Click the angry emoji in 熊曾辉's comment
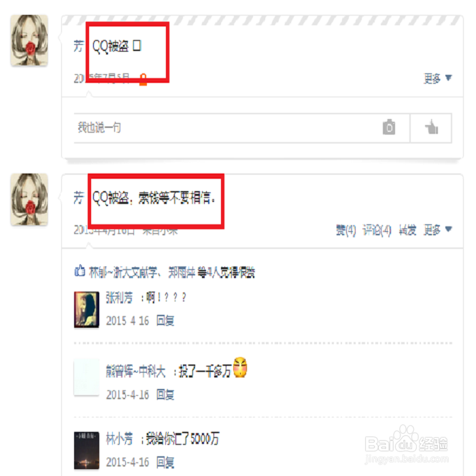 tap(240, 367)
